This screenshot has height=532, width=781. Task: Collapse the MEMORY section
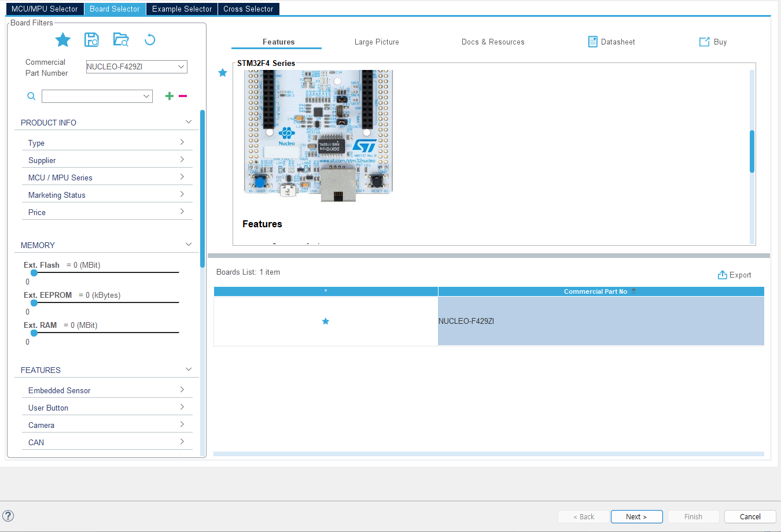[x=189, y=245]
